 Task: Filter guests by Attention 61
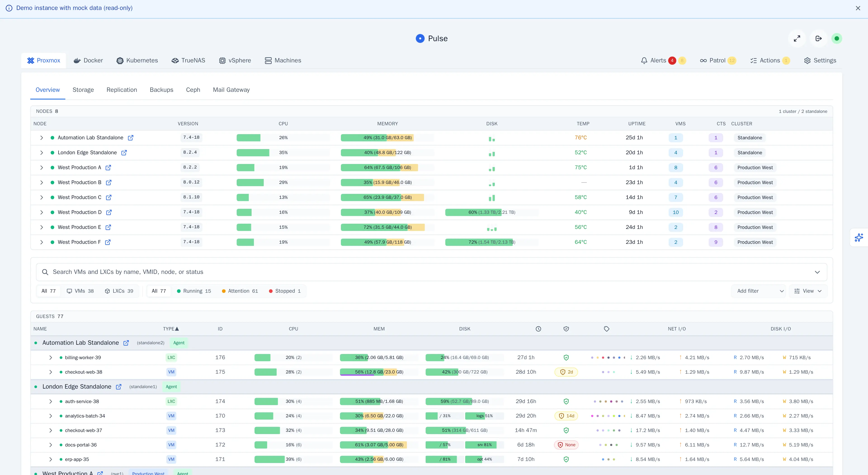point(240,291)
